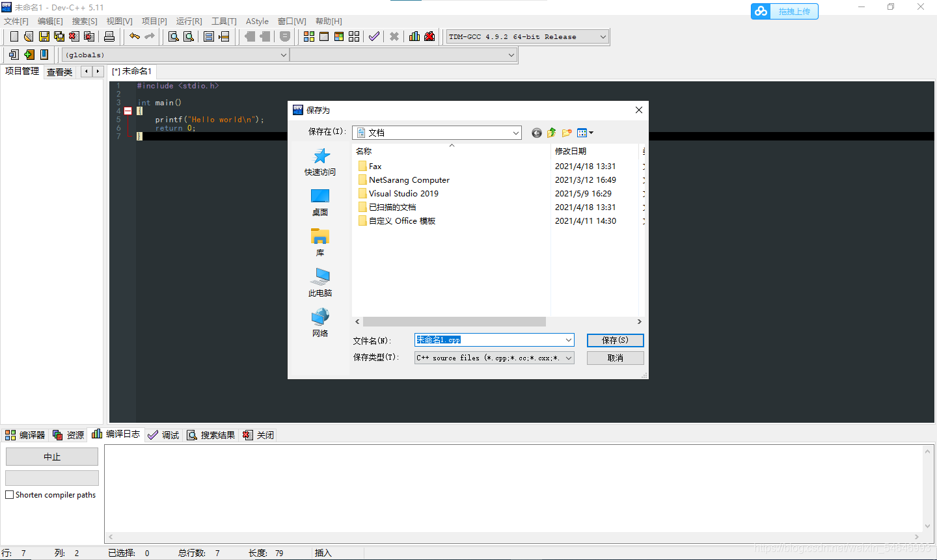Click the Save All toolbar icon

[x=59, y=36]
